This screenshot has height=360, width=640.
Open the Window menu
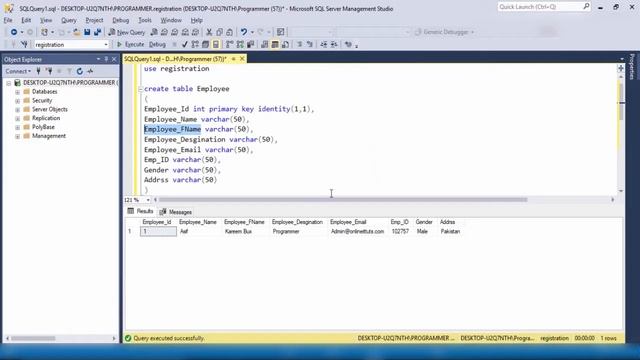[x=171, y=20]
